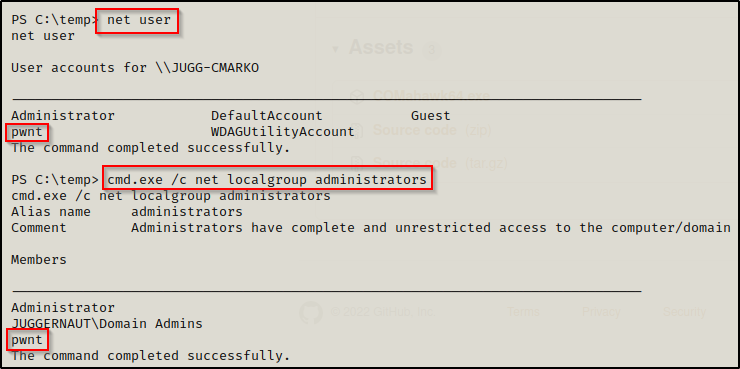Click the highlighted localgroup administrators command
Image resolution: width=740 pixels, height=369 pixels.
tap(267, 178)
